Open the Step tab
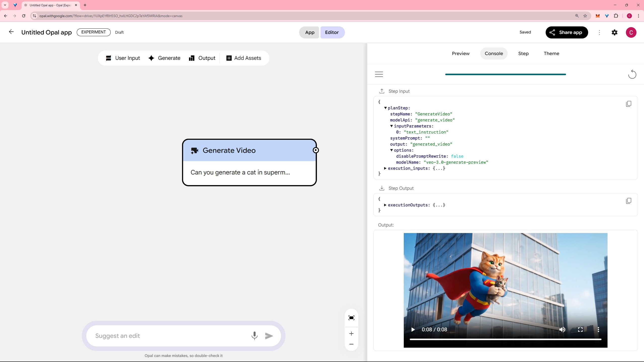Viewport: 644px width, 362px height. pyautogui.click(x=523, y=54)
